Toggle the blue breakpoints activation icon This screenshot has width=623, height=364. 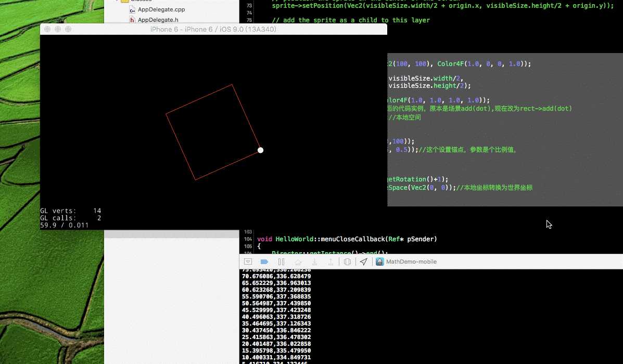pyautogui.click(x=264, y=262)
